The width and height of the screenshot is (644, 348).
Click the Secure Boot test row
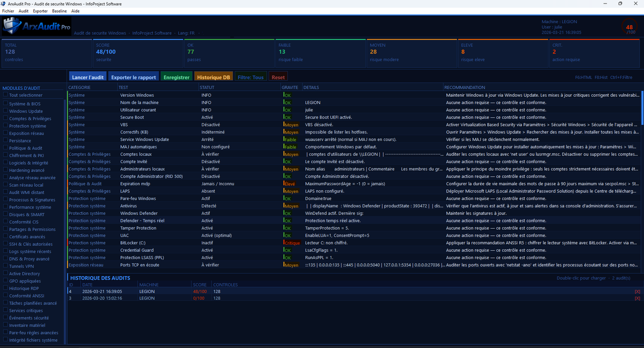pyautogui.click(x=353, y=117)
